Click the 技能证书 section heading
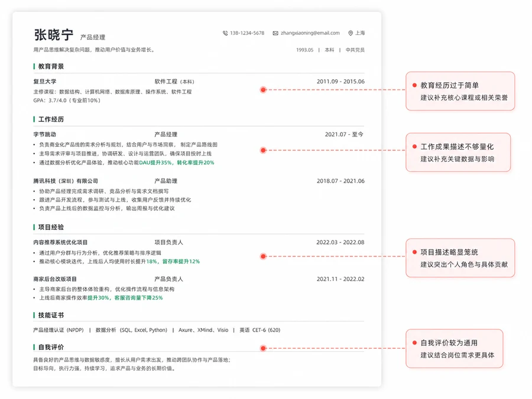Image resolution: width=532 pixels, height=399 pixels. (51, 315)
